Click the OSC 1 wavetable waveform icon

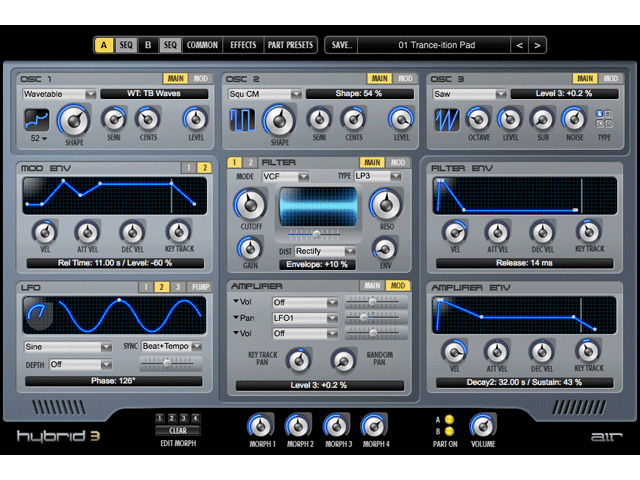pos(37,120)
